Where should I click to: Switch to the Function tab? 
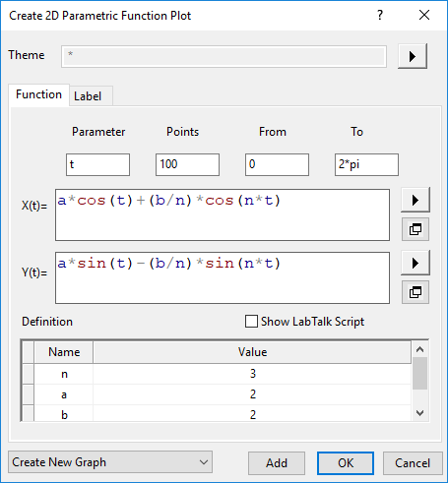click(38, 94)
